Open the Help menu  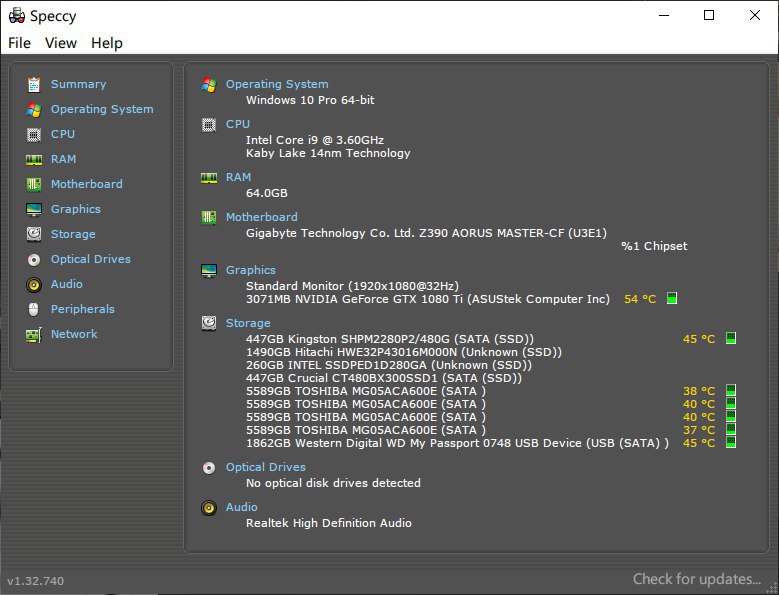tap(107, 43)
